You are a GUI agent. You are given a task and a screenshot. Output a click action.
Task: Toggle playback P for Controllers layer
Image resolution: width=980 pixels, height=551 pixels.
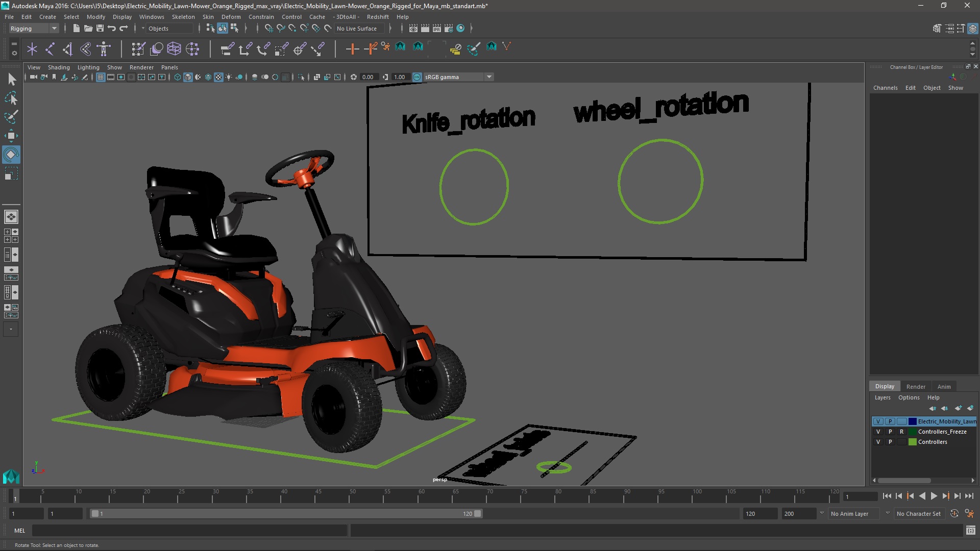point(890,442)
